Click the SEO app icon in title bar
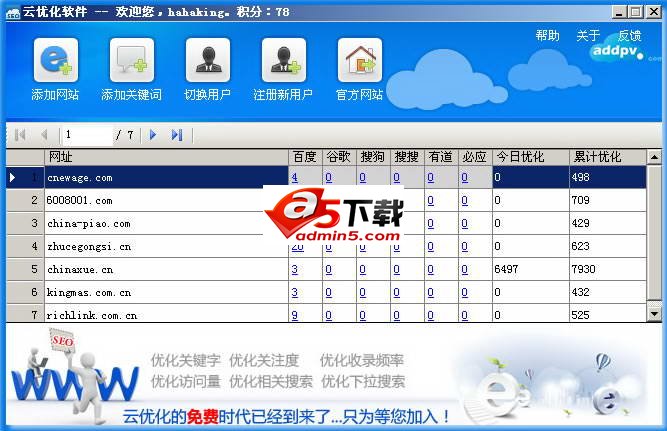The image size is (667, 431). 13,13
